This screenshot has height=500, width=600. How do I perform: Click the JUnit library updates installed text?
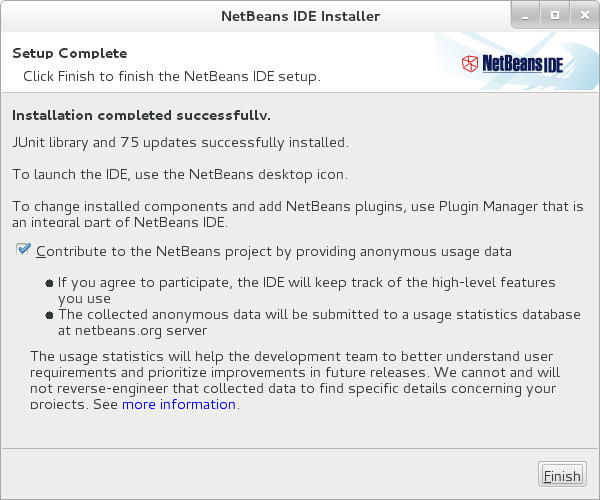[x=180, y=143]
